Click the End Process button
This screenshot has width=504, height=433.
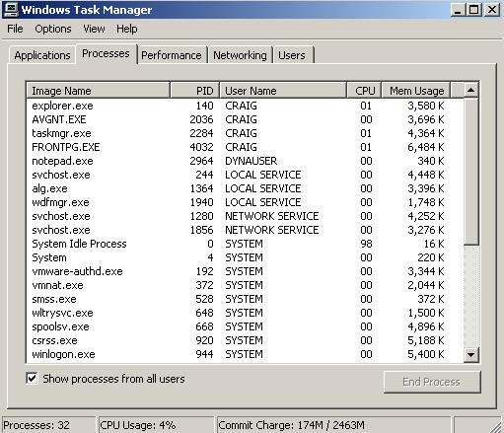pyautogui.click(x=432, y=382)
